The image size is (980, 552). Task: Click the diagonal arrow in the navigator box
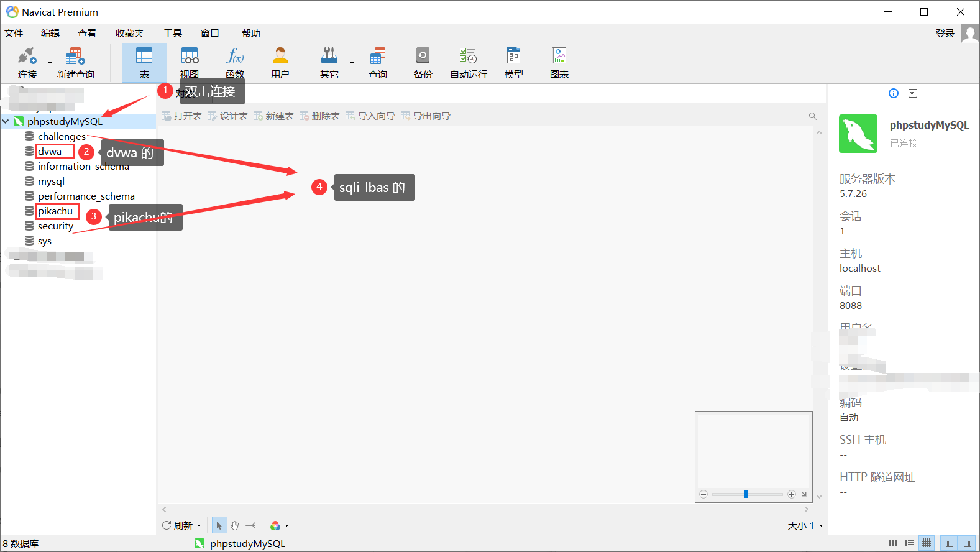point(804,494)
